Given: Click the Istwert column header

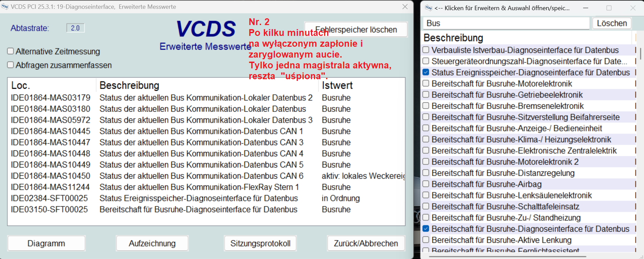Looking at the screenshot, I should click(x=337, y=85).
